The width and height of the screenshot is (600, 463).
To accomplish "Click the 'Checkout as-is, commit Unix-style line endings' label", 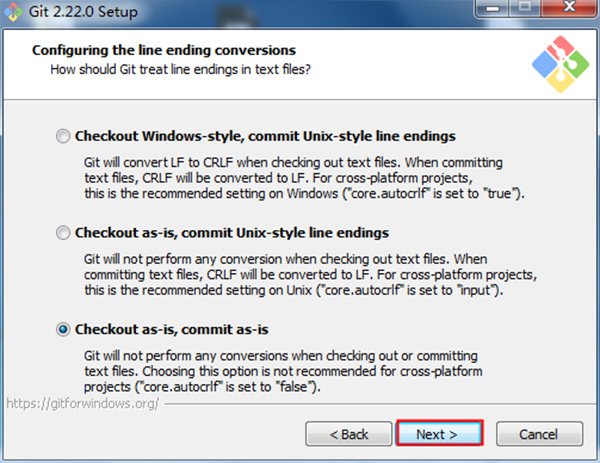I will tap(232, 233).
